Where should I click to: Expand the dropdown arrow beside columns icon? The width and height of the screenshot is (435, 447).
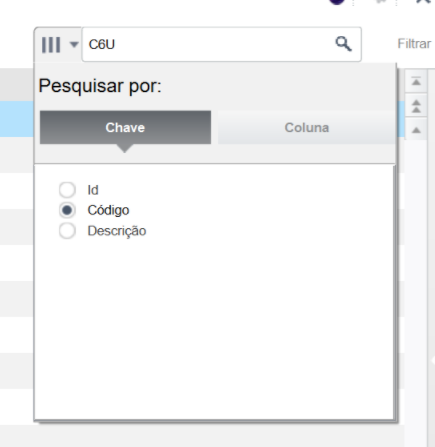pyautogui.click(x=74, y=44)
